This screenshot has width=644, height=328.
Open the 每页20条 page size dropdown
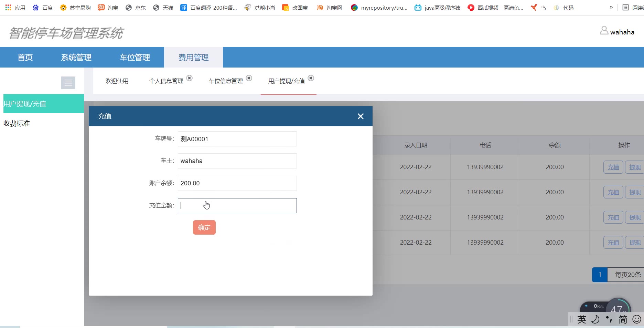[626, 275]
